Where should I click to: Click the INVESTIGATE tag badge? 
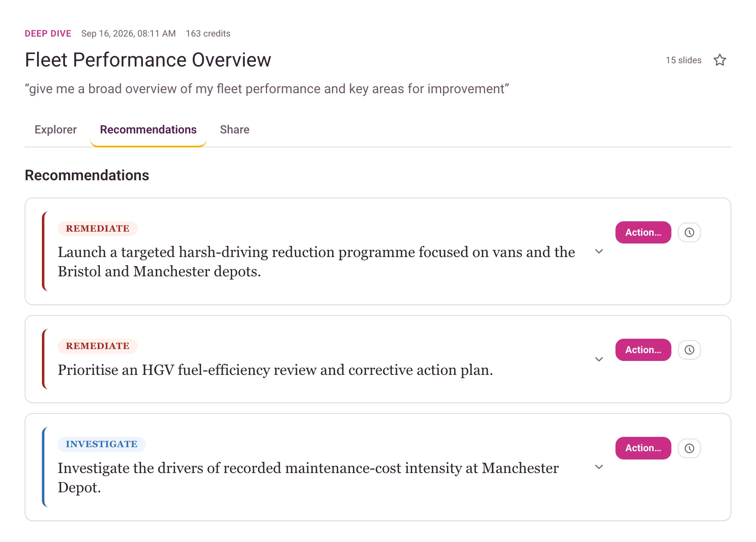[x=101, y=444]
